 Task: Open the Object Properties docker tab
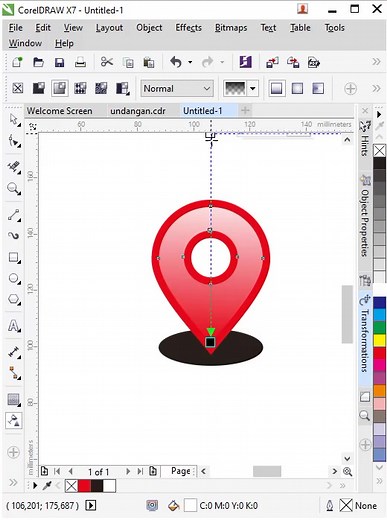(x=365, y=217)
